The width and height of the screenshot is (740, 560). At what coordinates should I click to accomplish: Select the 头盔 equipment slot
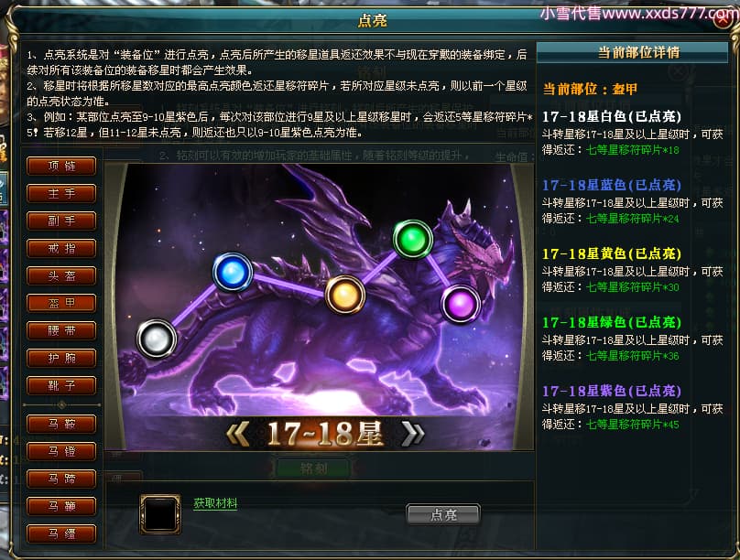[62, 275]
